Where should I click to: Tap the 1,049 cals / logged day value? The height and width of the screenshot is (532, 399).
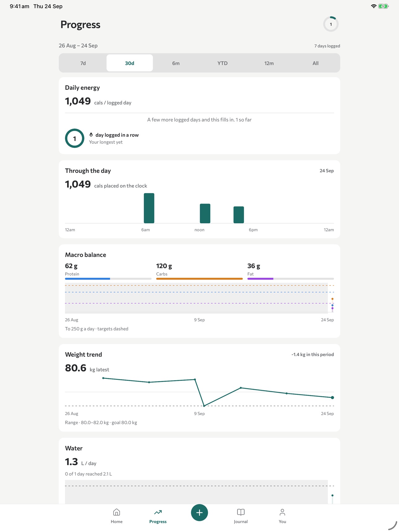pos(98,101)
